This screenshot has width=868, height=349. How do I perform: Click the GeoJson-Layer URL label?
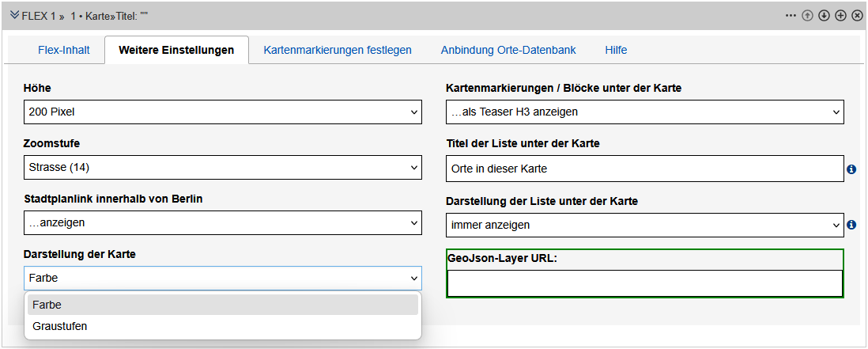tap(501, 258)
